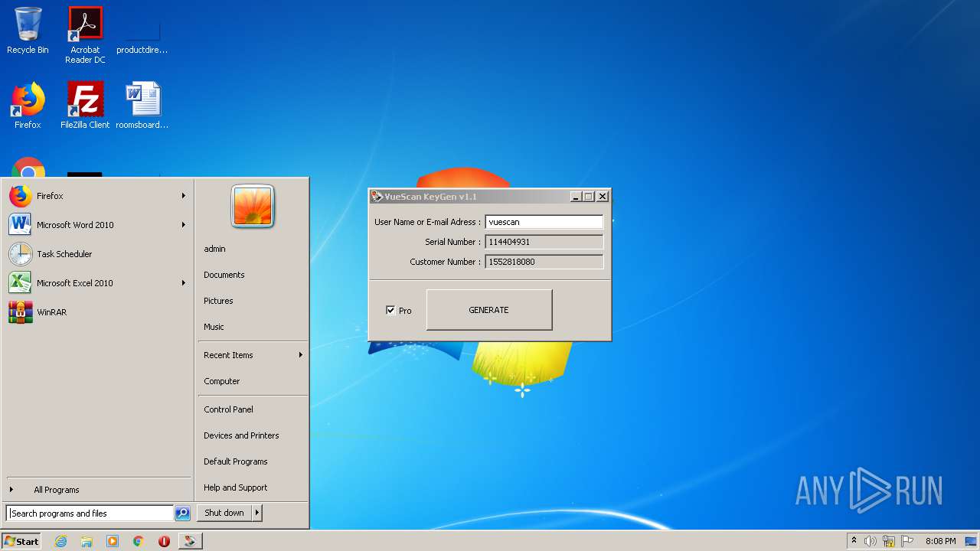
Task: Click the Customer Number field
Action: 544,262
